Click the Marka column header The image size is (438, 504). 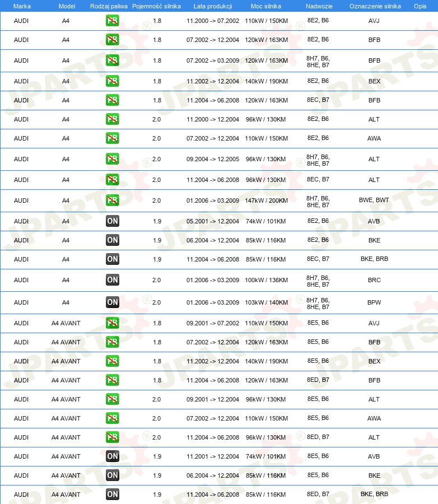(22, 6)
